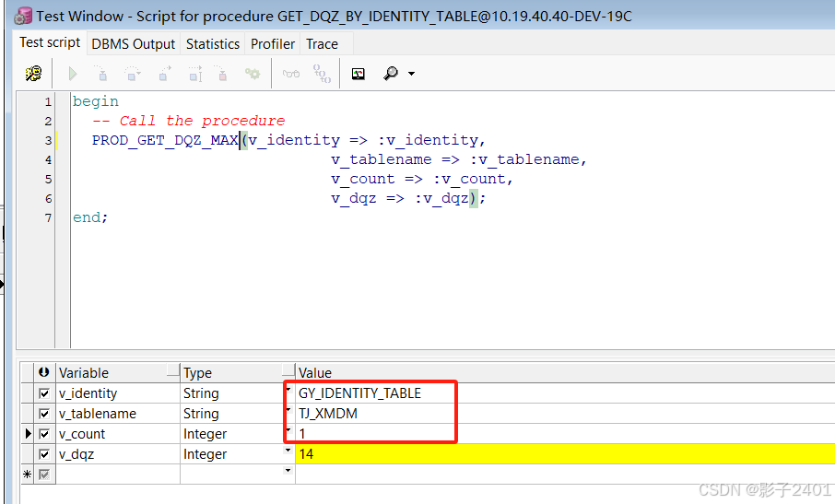
Task: Open the Type dropdown for v_dqz
Action: click(288, 451)
